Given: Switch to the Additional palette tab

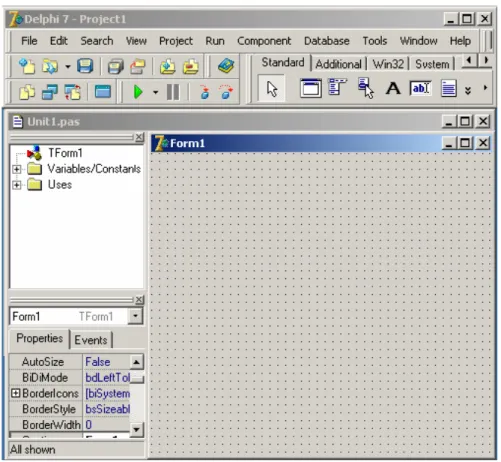Looking at the screenshot, I should 338,64.
